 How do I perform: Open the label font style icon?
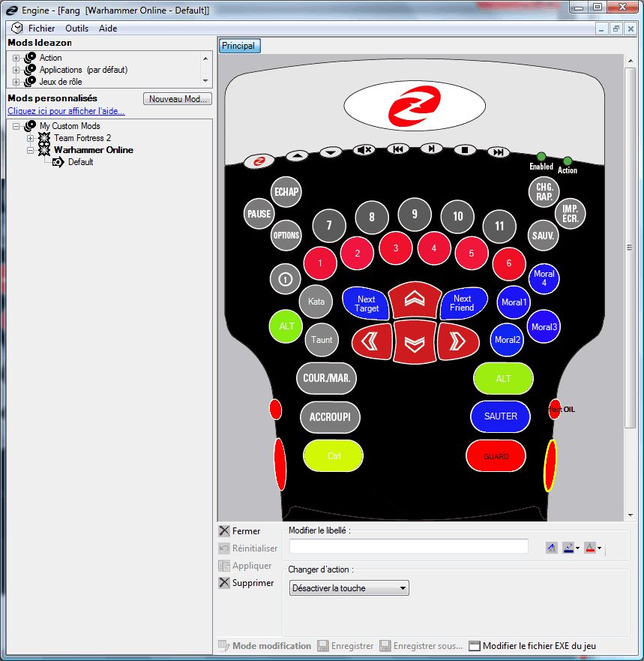[x=551, y=548]
